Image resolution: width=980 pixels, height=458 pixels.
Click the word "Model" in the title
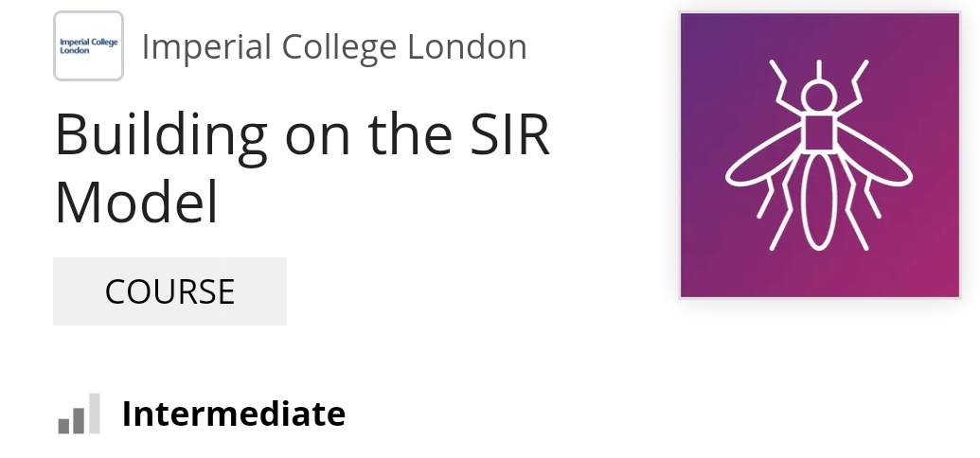[136, 202]
